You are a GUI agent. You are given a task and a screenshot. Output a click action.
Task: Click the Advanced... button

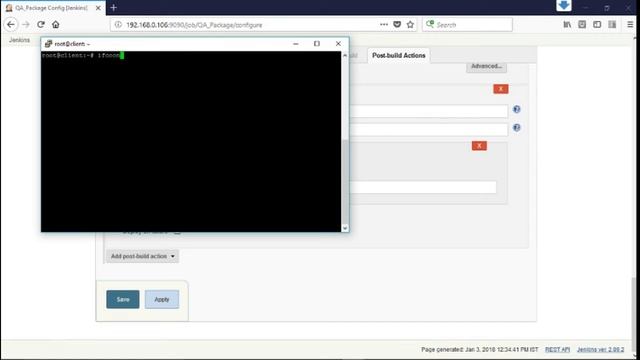tap(487, 66)
